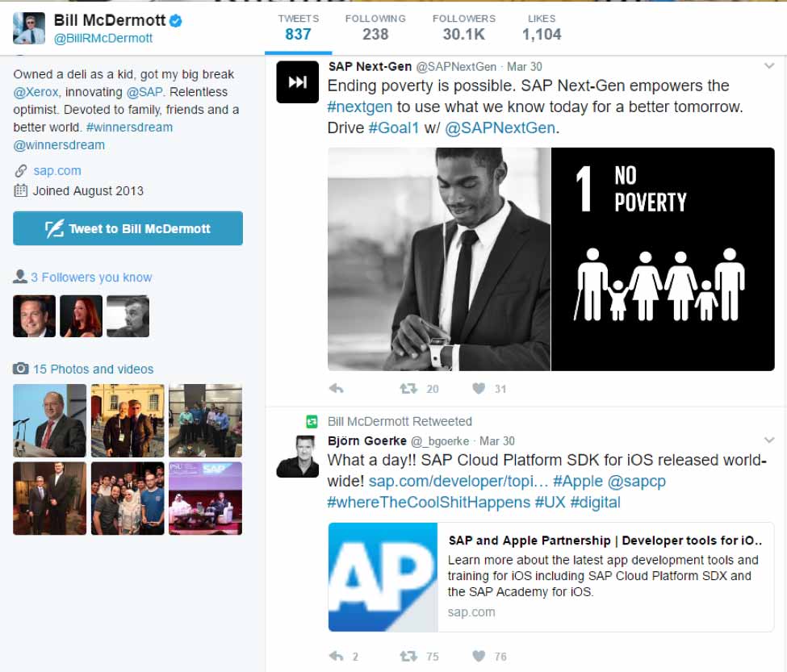Open photo of two men outside yellow building

128,421
